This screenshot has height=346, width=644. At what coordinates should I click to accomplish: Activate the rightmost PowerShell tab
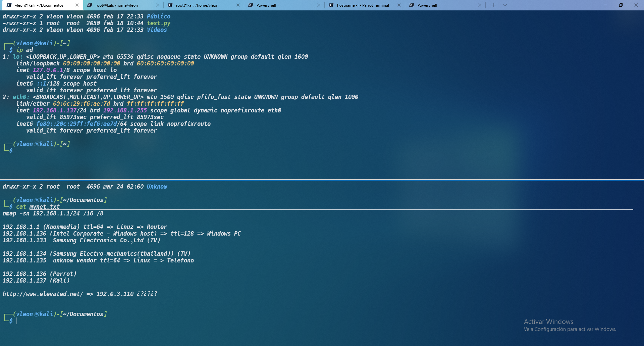click(427, 5)
